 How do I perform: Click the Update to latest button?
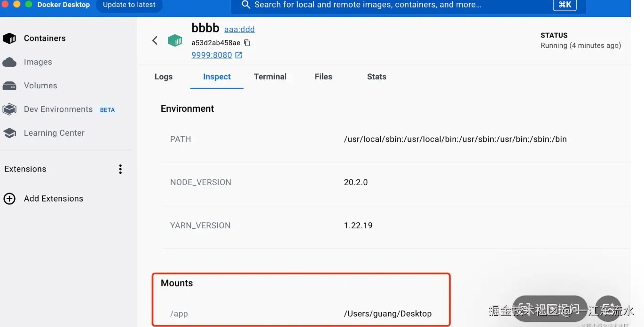129,5
